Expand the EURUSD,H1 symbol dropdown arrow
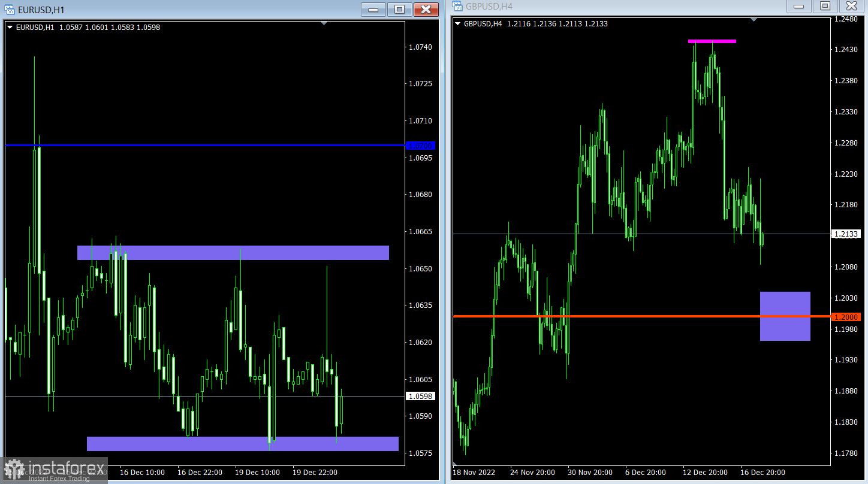 (x=10, y=27)
